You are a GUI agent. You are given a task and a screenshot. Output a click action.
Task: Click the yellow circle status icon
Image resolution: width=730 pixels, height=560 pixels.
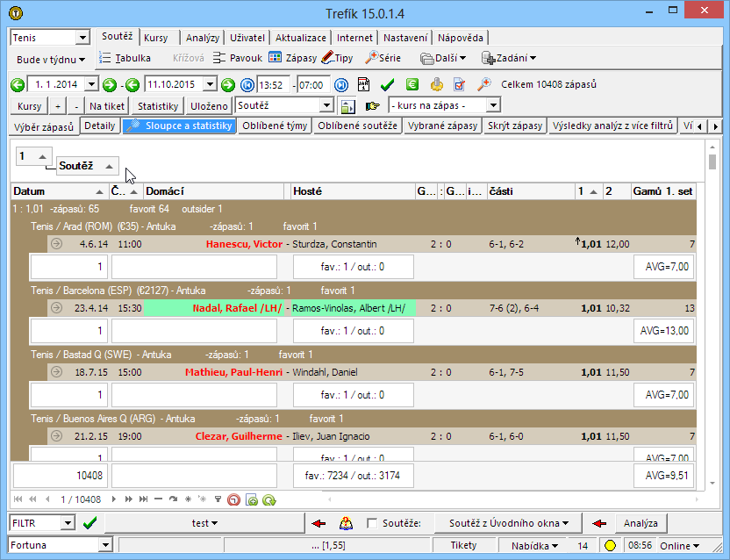click(x=610, y=546)
